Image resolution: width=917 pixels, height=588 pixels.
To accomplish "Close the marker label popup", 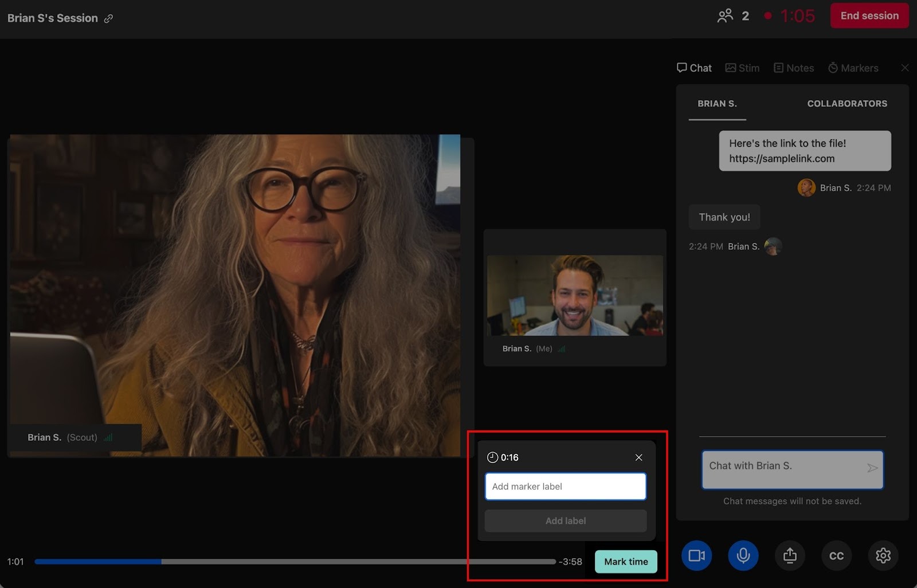I will click(638, 457).
